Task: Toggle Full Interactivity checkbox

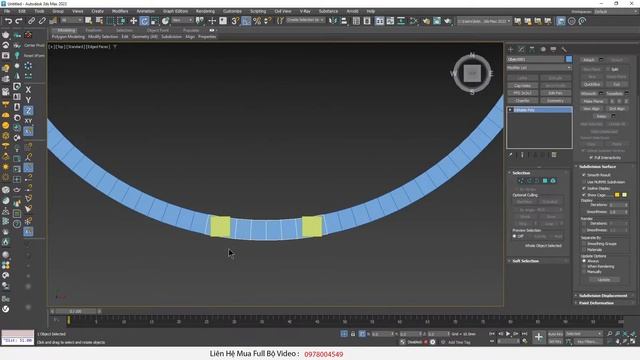Action: 591,158
